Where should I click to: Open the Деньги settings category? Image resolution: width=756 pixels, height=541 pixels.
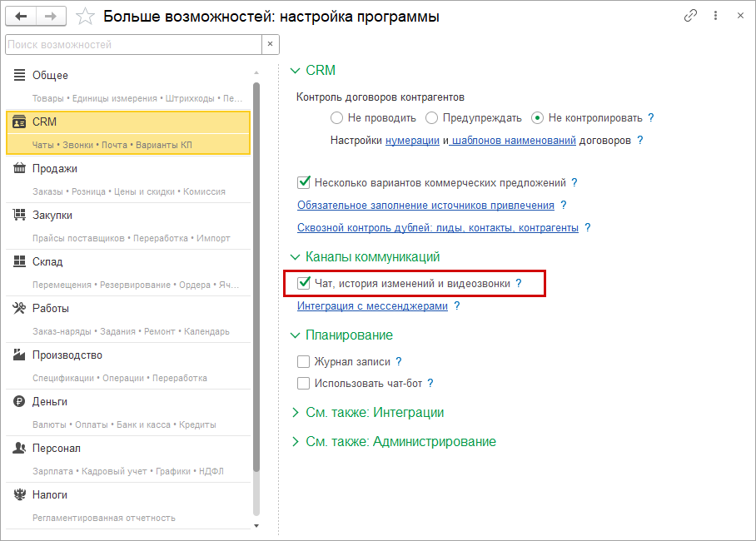(128, 412)
